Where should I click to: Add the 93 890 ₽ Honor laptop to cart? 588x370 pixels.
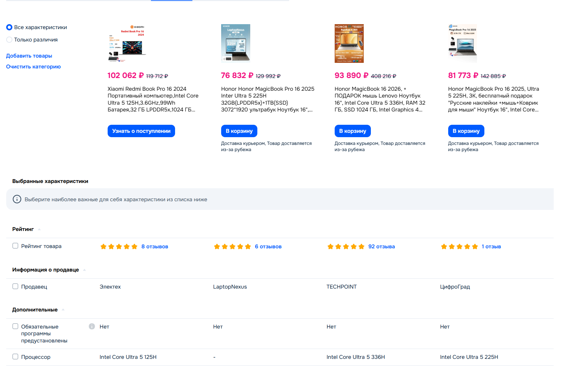(x=353, y=131)
